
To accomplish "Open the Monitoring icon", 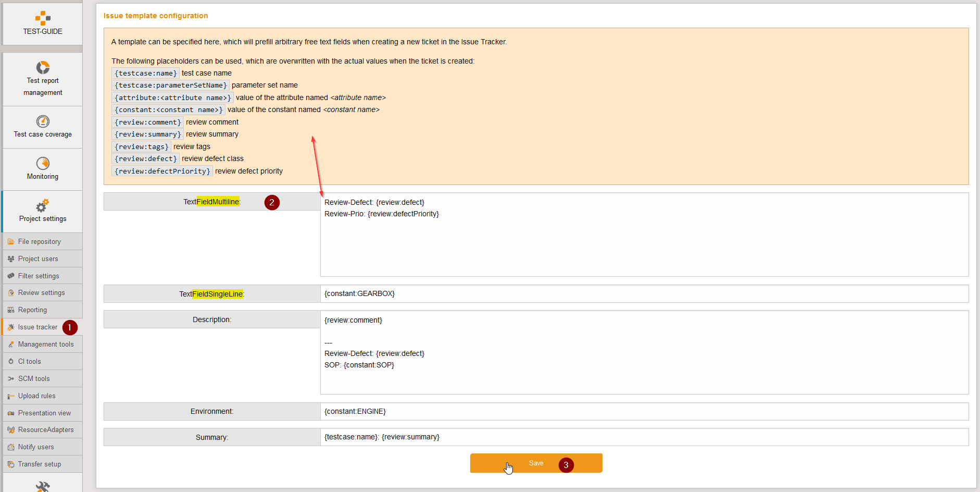I will [43, 164].
